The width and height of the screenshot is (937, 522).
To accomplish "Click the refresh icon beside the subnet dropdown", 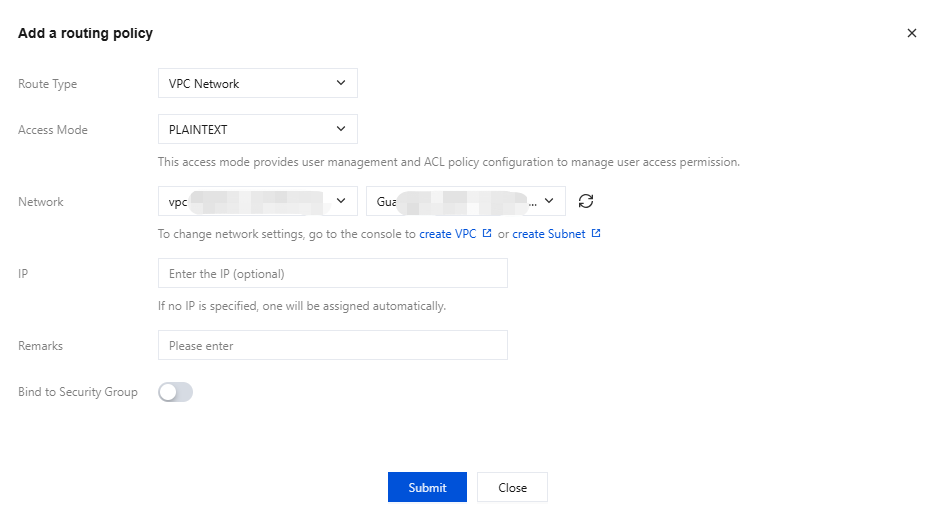I will 586,201.
